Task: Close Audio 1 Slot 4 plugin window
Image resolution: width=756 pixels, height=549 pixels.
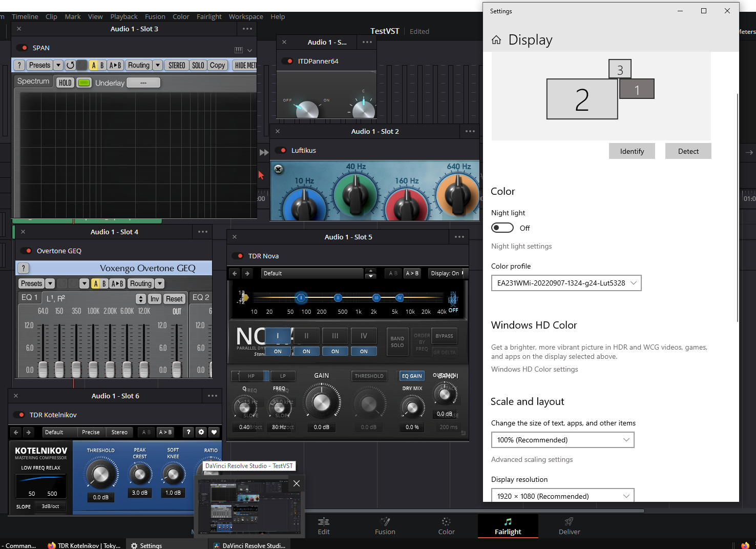Action: (23, 232)
